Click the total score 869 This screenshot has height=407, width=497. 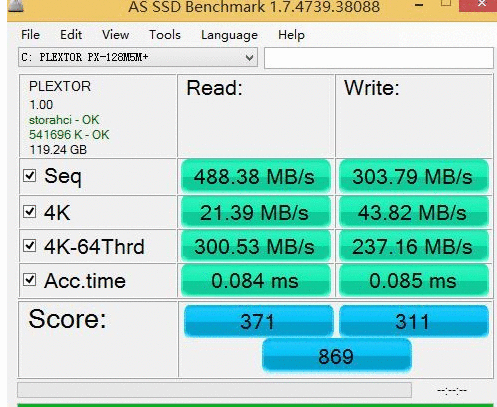pos(337,356)
